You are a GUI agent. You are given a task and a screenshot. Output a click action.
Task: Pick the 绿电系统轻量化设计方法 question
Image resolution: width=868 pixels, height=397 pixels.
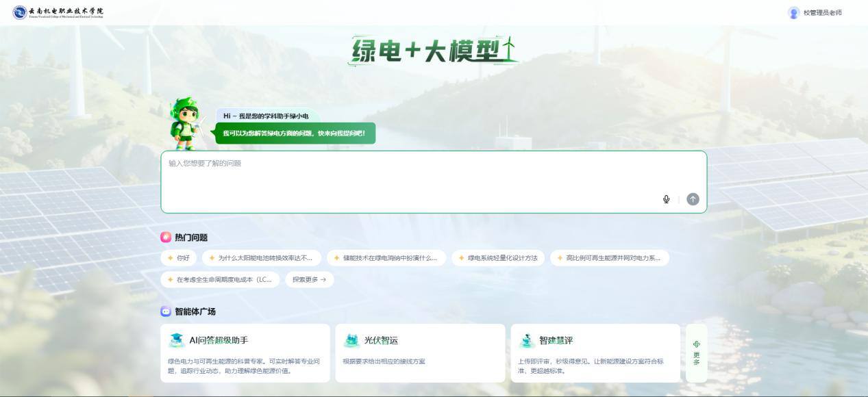[498, 258]
